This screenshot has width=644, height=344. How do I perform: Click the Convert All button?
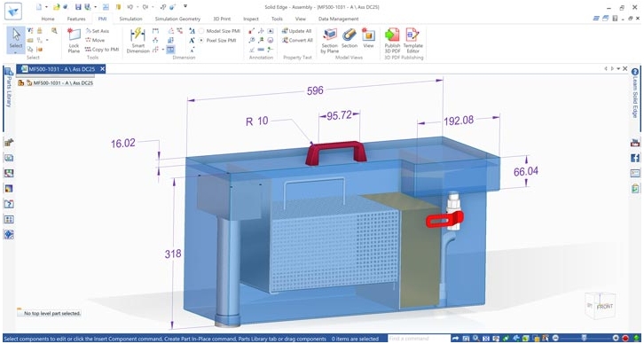(298, 40)
